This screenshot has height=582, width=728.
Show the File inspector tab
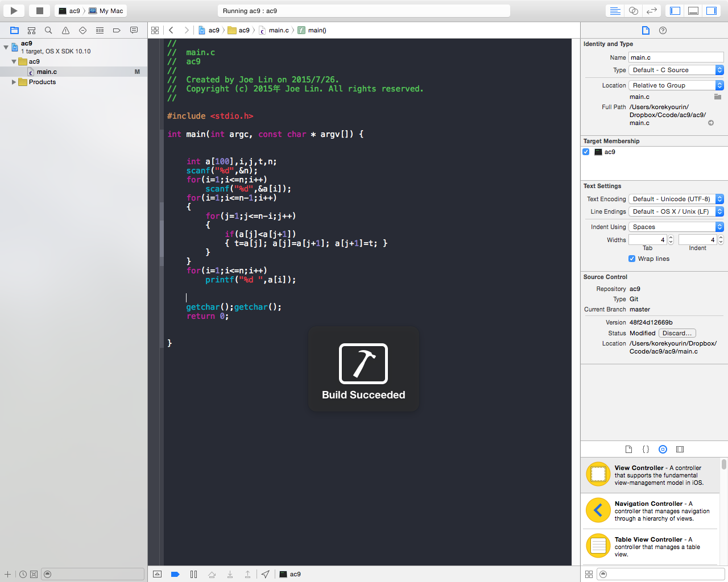coord(646,30)
